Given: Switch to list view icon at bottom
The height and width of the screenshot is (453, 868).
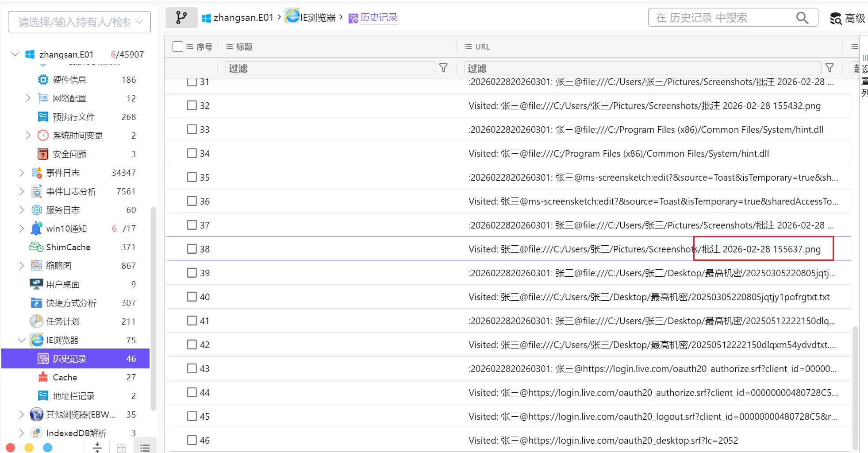Looking at the screenshot, I should [x=145, y=447].
